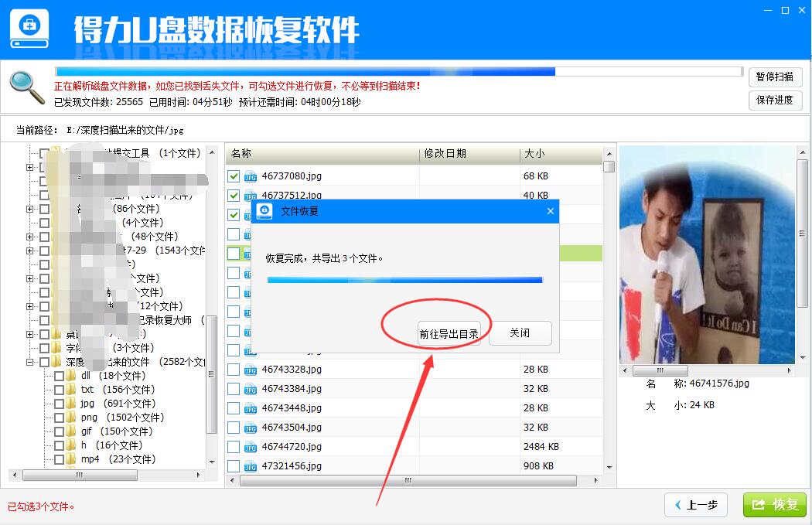The height and width of the screenshot is (525, 812).
Task: Click the app logo in the title bar
Action: point(29,29)
